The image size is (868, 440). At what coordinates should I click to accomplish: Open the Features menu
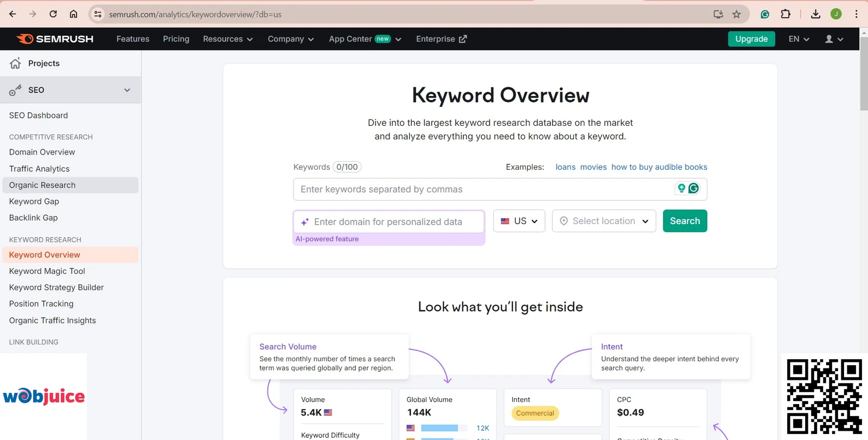[133, 39]
